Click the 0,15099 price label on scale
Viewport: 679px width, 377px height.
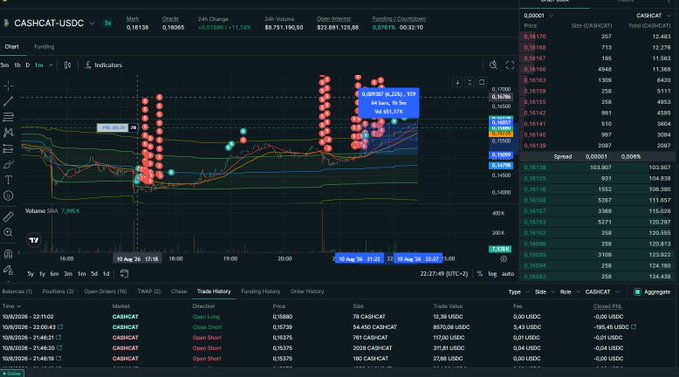[501, 155]
